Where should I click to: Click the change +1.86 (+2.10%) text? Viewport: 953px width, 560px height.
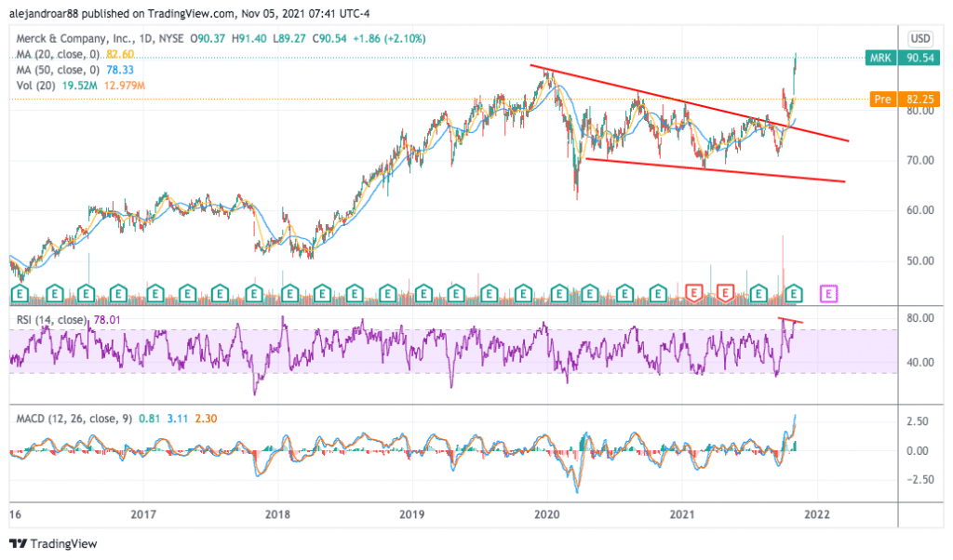pos(390,38)
